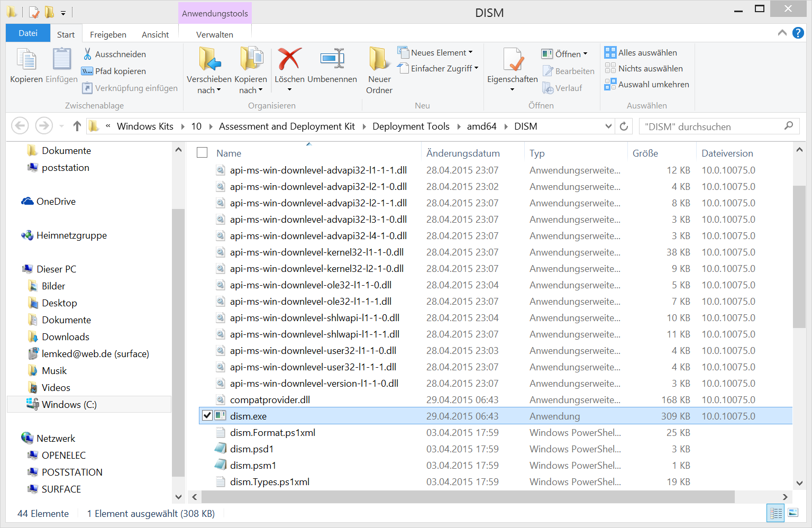Click Auswahl umkehren in ribbon
812x528 pixels.
(647, 84)
